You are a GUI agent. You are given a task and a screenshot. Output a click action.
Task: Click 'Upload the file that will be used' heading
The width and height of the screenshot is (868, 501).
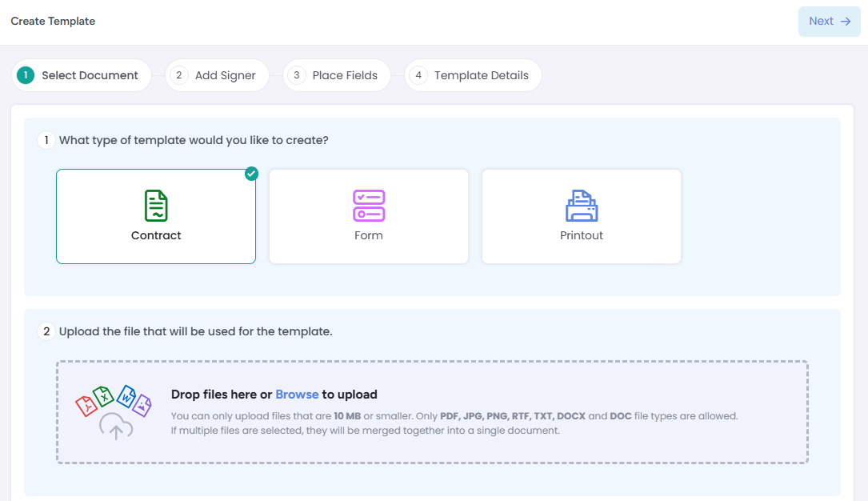point(196,331)
